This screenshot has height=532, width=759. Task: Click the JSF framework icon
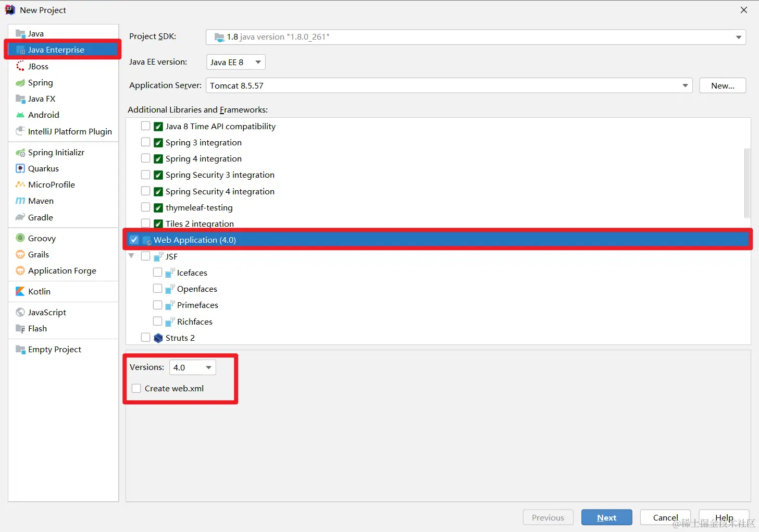click(x=158, y=256)
